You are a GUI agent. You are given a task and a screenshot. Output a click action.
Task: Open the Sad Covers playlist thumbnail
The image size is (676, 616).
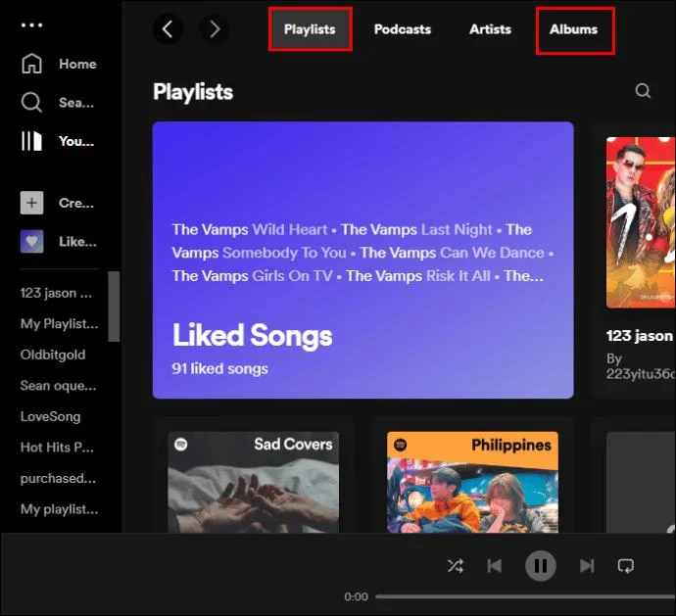[254, 482]
